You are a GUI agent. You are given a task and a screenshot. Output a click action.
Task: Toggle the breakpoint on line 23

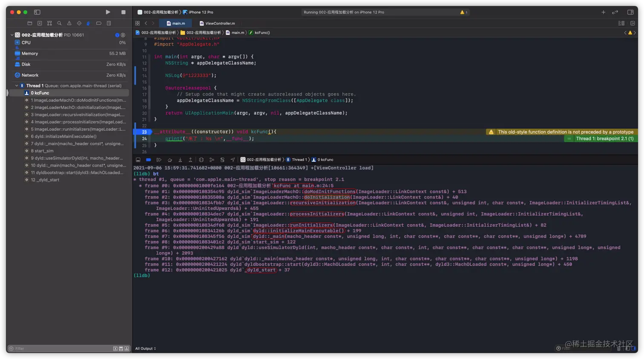point(143,132)
